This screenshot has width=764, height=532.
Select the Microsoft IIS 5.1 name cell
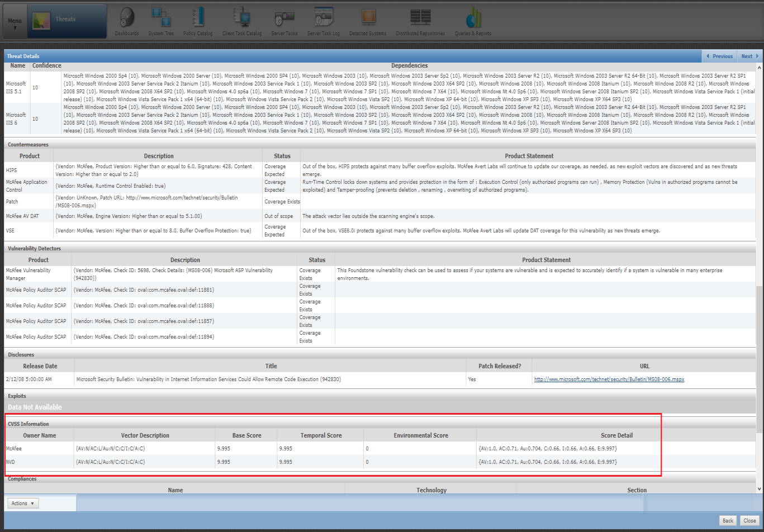16,87
